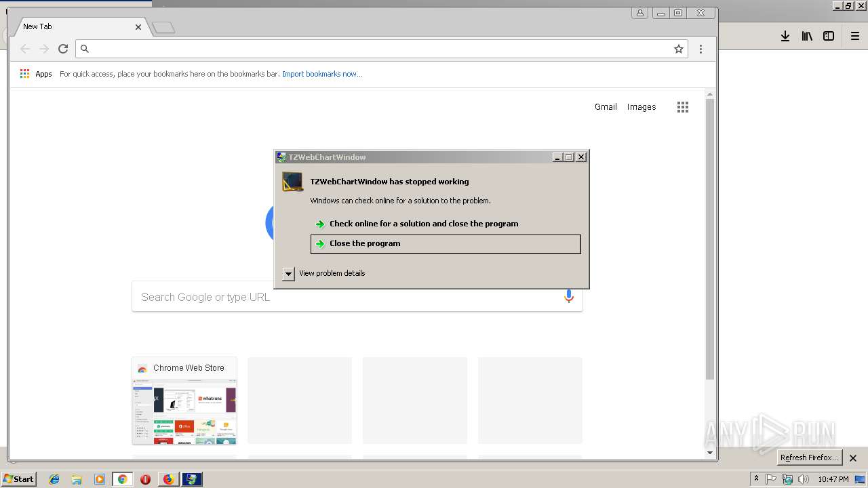Start voice search with the microphone
This screenshot has width=868, height=488.
click(569, 296)
